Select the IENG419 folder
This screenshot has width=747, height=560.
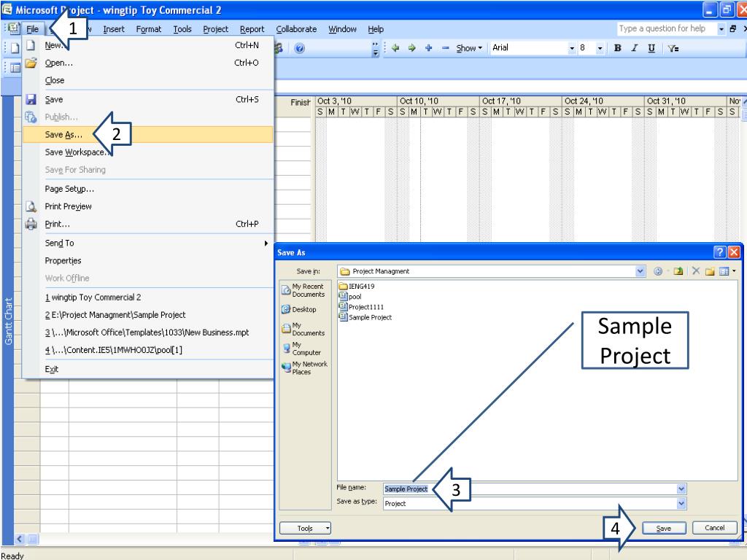(357, 286)
